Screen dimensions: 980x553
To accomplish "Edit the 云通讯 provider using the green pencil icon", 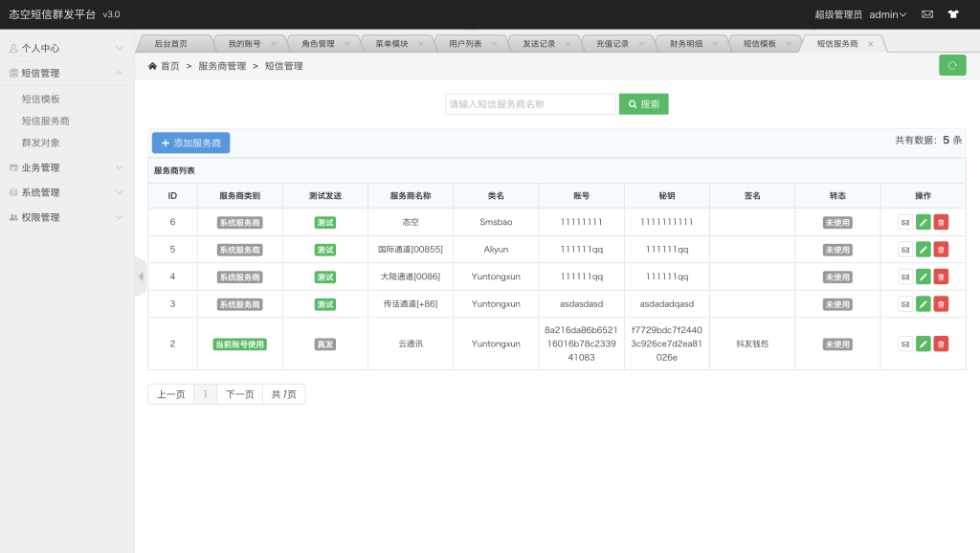I will [923, 343].
